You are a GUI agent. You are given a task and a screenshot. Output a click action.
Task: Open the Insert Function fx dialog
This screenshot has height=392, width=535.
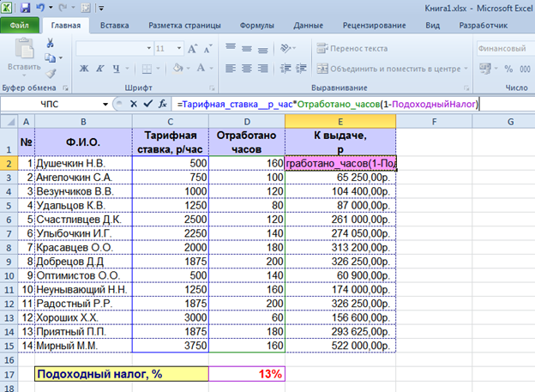click(163, 104)
